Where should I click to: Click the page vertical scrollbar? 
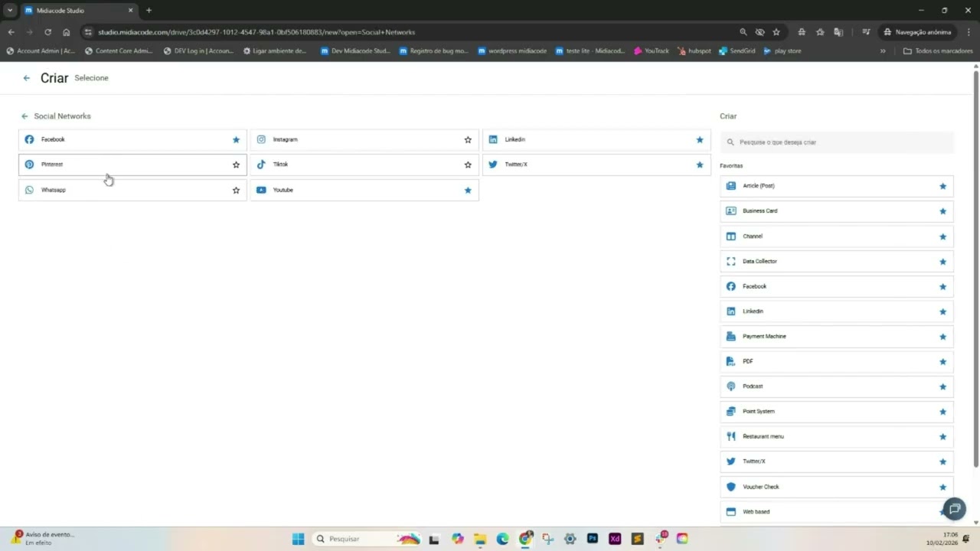[x=975, y=268]
